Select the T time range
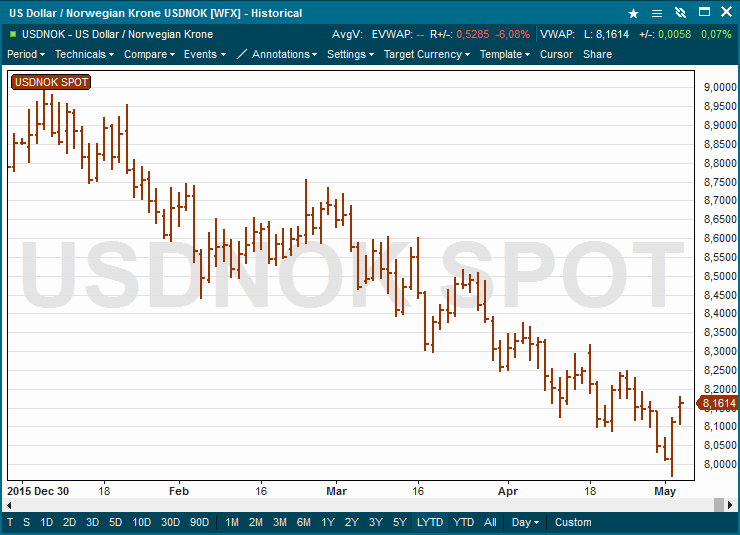Screen dimensions: 740x535 click(x=10, y=522)
